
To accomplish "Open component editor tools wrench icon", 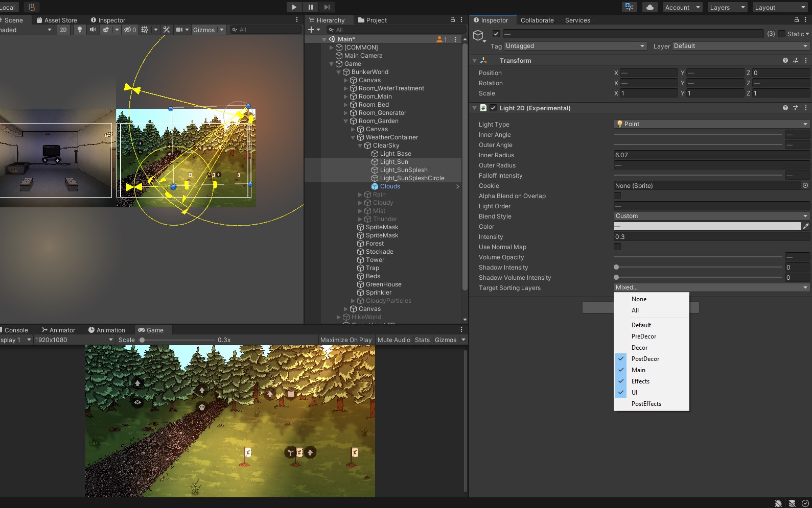I will point(166,30).
